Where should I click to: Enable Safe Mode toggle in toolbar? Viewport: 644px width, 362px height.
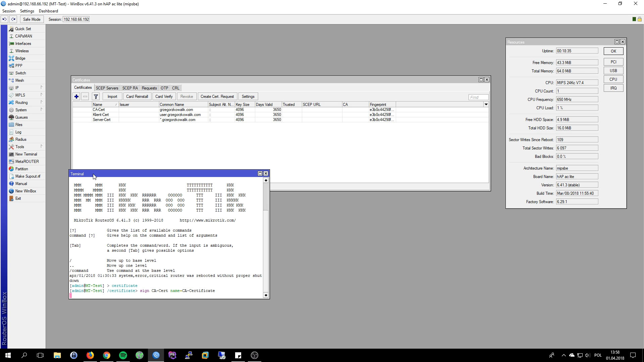[x=32, y=19]
